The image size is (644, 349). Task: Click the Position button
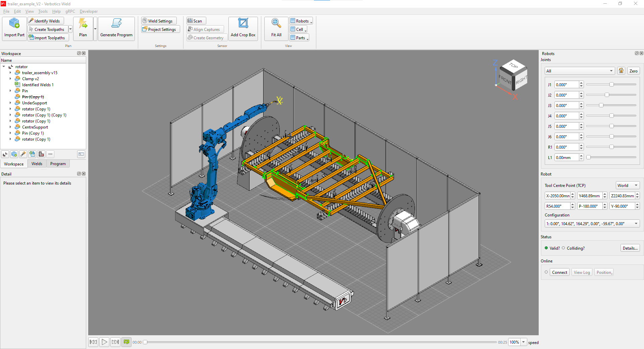(604, 272)
